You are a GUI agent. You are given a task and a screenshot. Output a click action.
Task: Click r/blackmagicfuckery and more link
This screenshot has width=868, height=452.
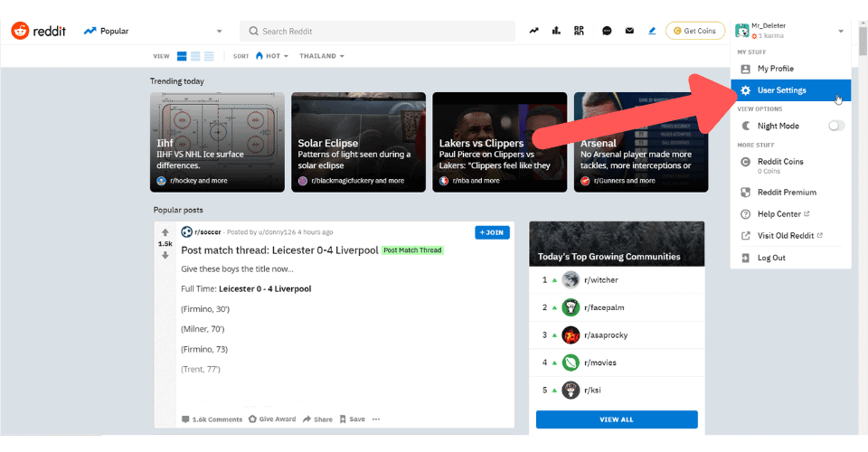click(358, 181)
